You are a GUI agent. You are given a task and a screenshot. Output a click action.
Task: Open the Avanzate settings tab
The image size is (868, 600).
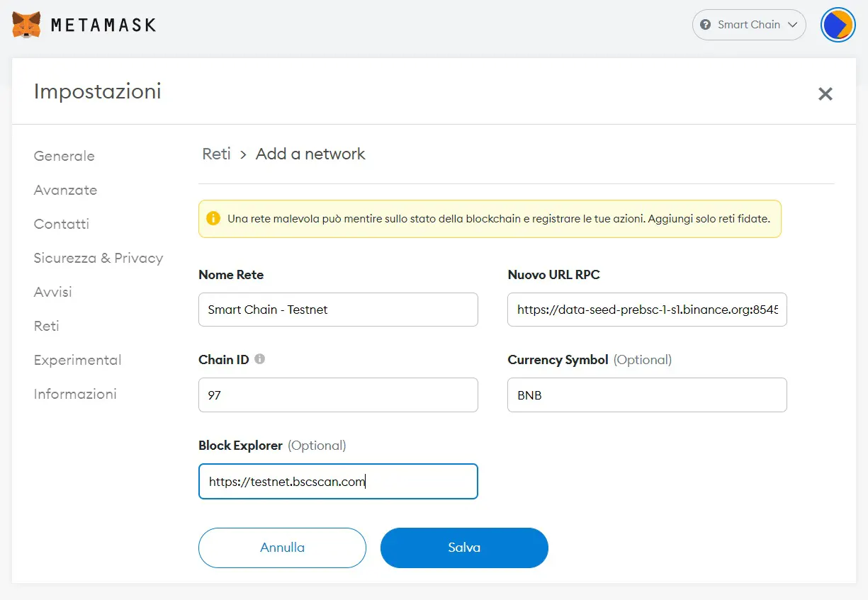(x=66, y=190)
